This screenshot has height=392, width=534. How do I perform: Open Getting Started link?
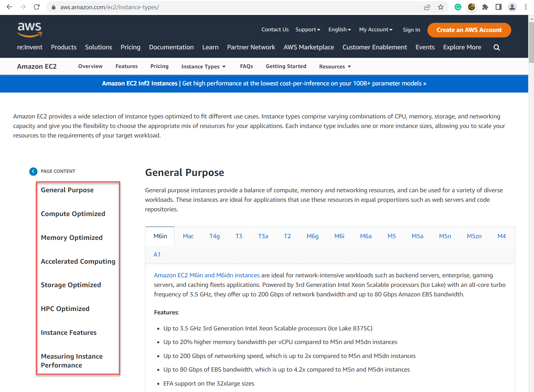tap(286, 66)
